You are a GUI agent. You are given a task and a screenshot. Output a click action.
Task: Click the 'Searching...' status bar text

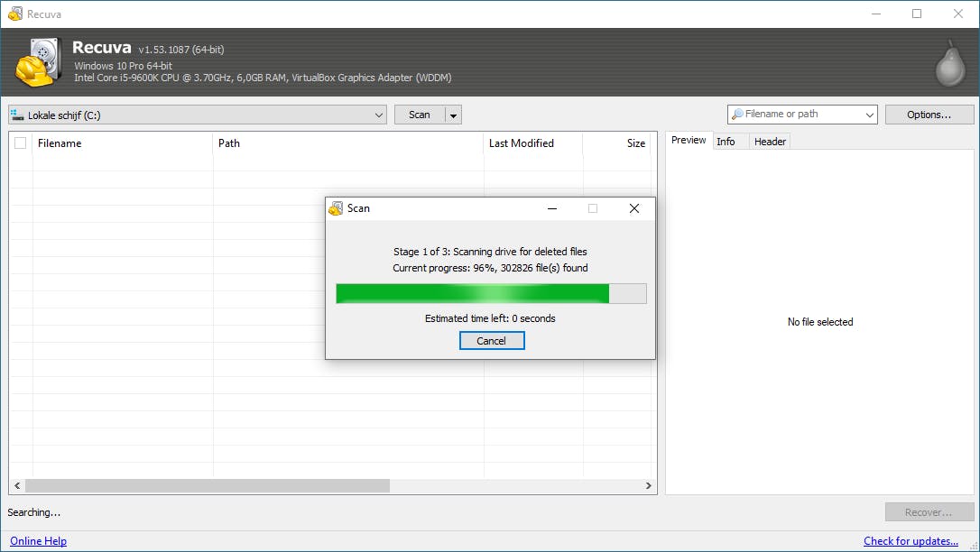[x=33, y=512]
